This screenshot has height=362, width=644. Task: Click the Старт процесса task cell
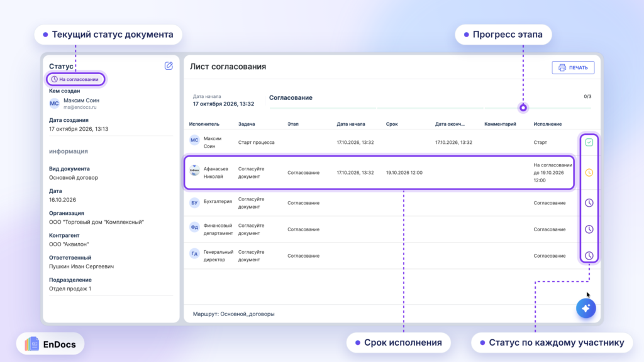coord(257,143)
